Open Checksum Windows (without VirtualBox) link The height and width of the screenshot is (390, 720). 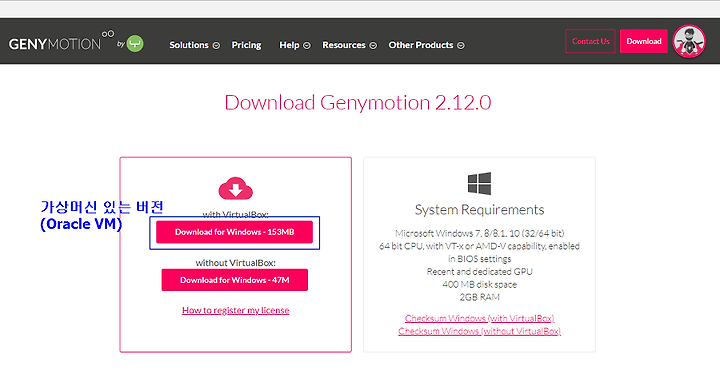[479, 331]
